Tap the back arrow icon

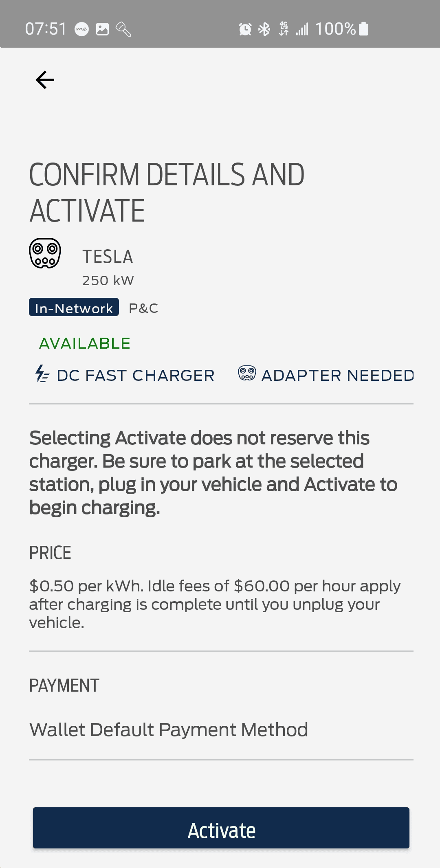[45, 80]
